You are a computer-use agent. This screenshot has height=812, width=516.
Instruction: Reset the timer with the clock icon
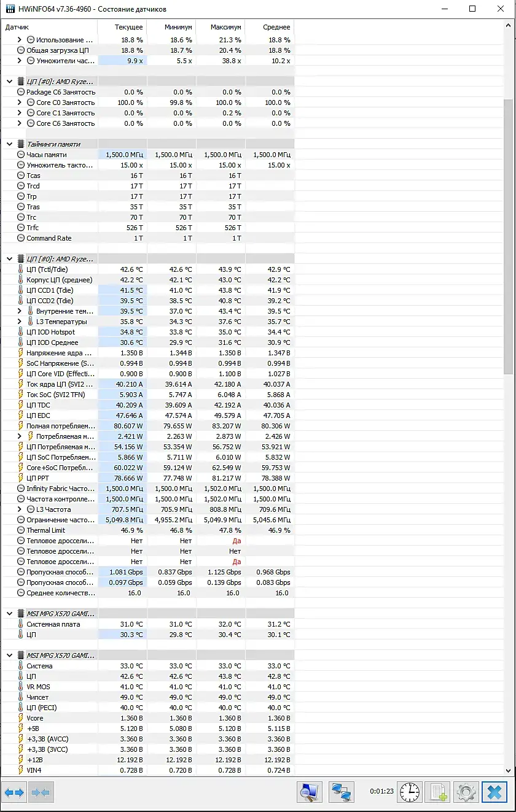click(x=409, y=792)
